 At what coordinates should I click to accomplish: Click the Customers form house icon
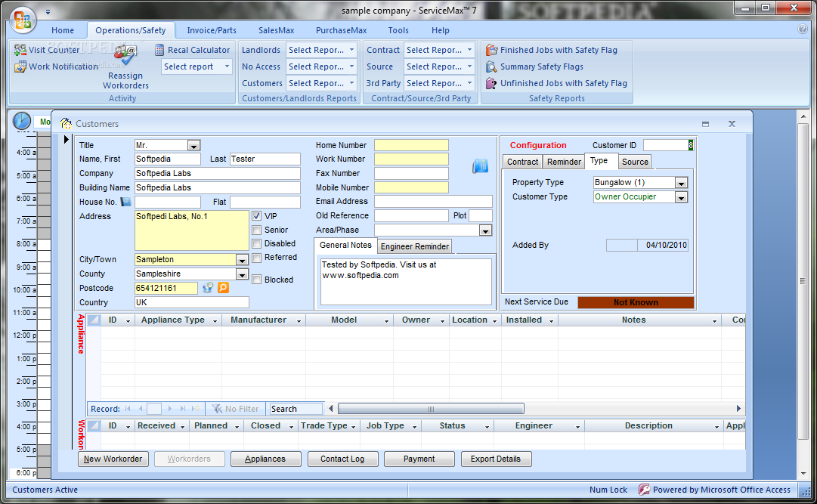tap(66, 123)
